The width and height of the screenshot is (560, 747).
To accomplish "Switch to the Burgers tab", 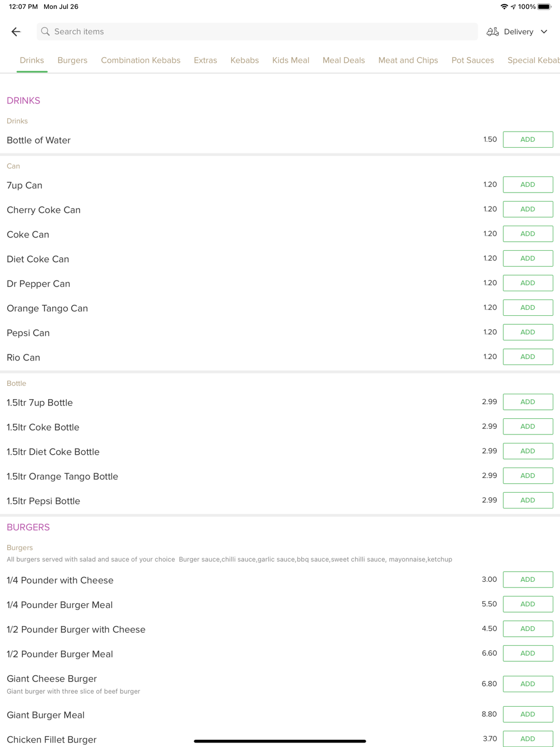I will tap(72, 60).
